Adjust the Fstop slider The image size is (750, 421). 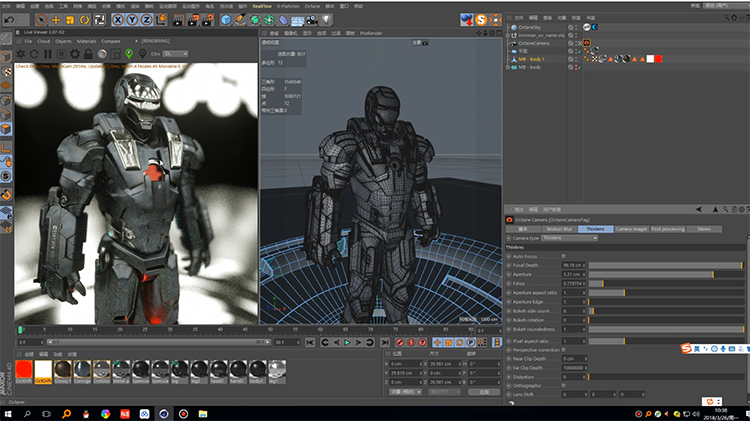click(666, 283)
